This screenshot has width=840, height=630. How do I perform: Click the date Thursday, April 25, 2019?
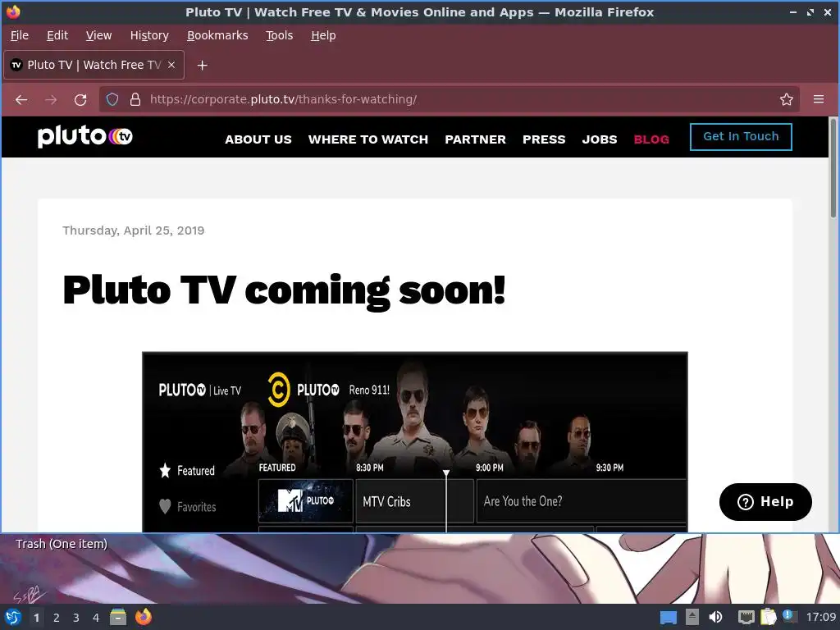point(134,231)
